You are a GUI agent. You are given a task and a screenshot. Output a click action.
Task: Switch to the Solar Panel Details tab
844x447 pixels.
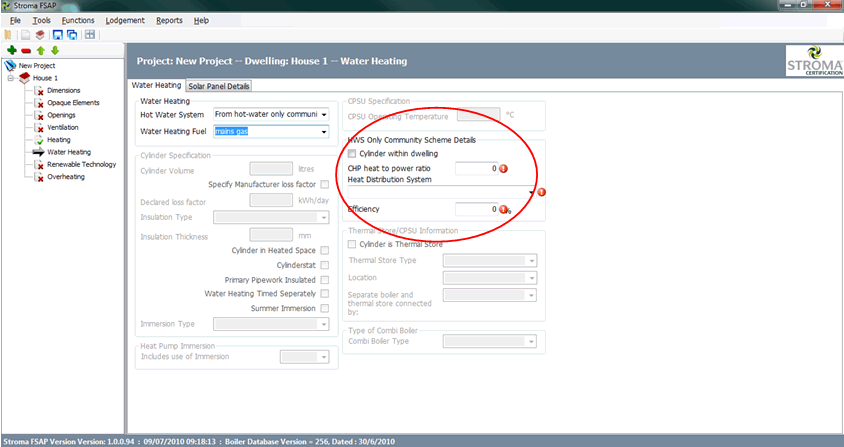(x=219, y=86)
